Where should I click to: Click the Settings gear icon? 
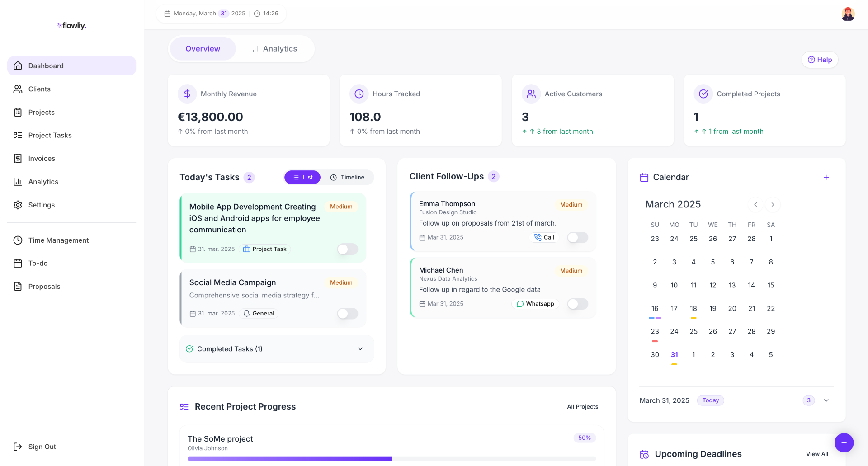click(x=18, y=205)
